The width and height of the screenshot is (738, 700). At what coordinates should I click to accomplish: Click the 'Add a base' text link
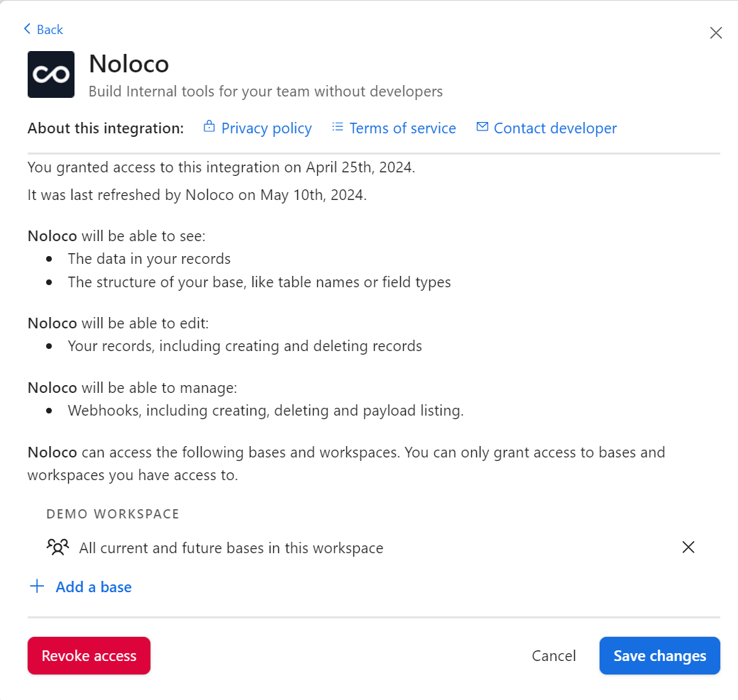click(94, 587)
